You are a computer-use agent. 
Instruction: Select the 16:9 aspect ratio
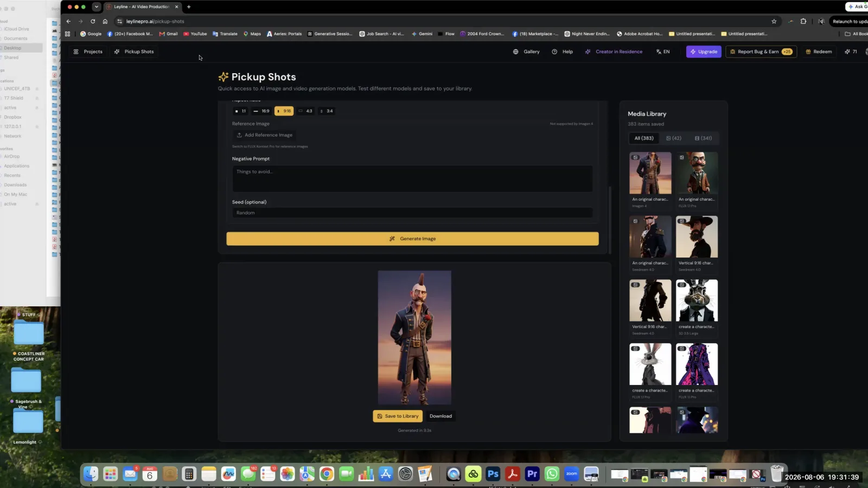point(261,111)
